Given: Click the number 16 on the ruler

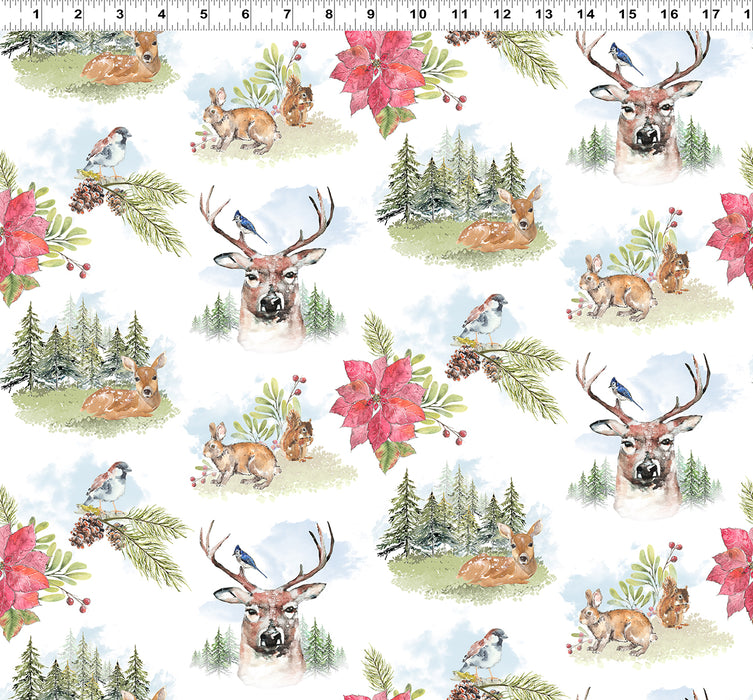Looking at the screenshot, I should (668, 15).
